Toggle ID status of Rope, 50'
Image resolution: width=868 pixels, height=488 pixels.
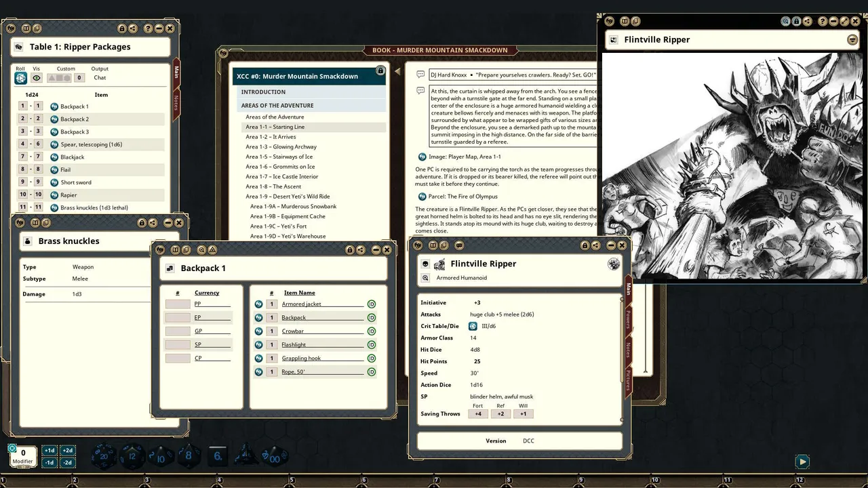(x=372, y=372)
